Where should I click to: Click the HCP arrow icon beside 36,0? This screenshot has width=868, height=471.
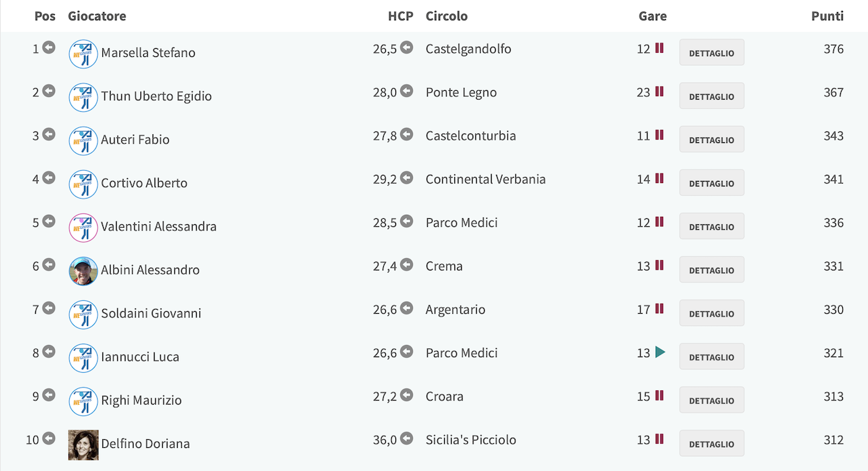coord(406,438)
